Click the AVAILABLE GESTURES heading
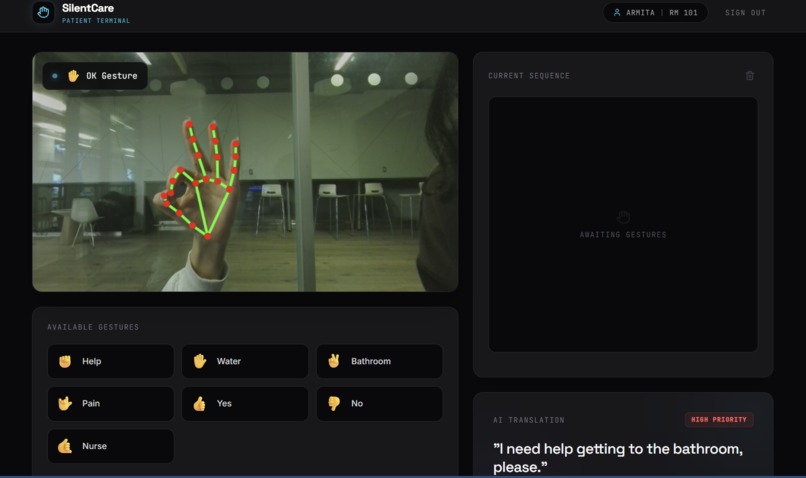The image size is (806, 478). [x=93, y=327]
